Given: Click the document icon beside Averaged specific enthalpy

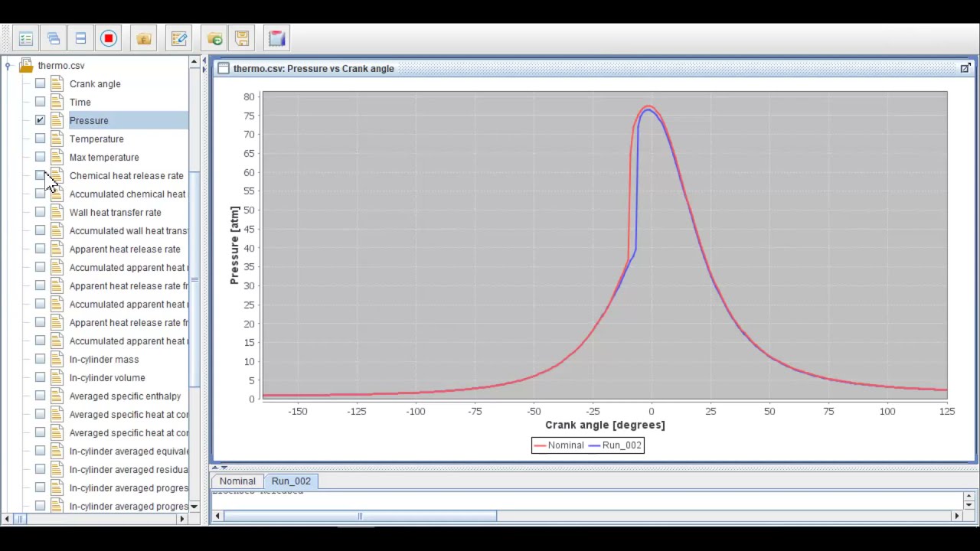Looking at the screenshot, I should (57, 396).
